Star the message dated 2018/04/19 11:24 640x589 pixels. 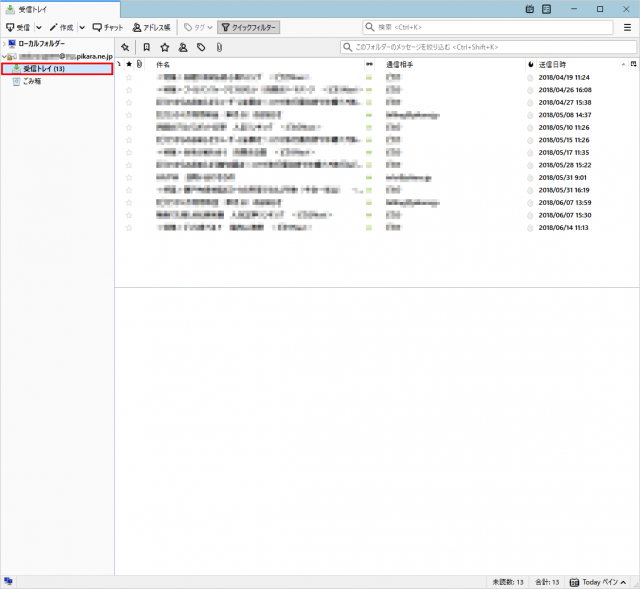click(x=128, y=77)
